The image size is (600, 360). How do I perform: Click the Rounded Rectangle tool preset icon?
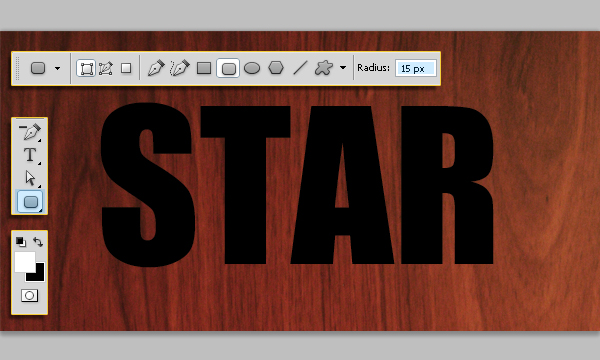click(38, 68)
